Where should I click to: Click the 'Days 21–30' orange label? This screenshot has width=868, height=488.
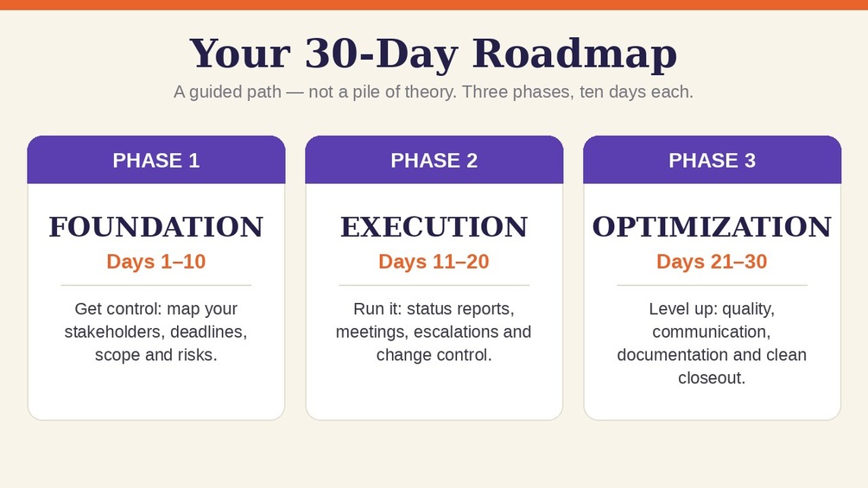pyautogui.click(x=712, y=261)
